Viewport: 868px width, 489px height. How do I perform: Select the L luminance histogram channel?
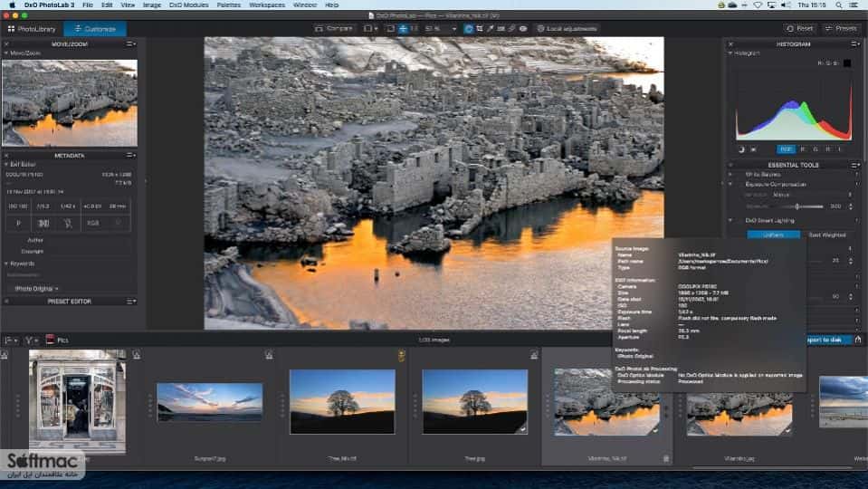pyautogui.click(x=840, y=149)
